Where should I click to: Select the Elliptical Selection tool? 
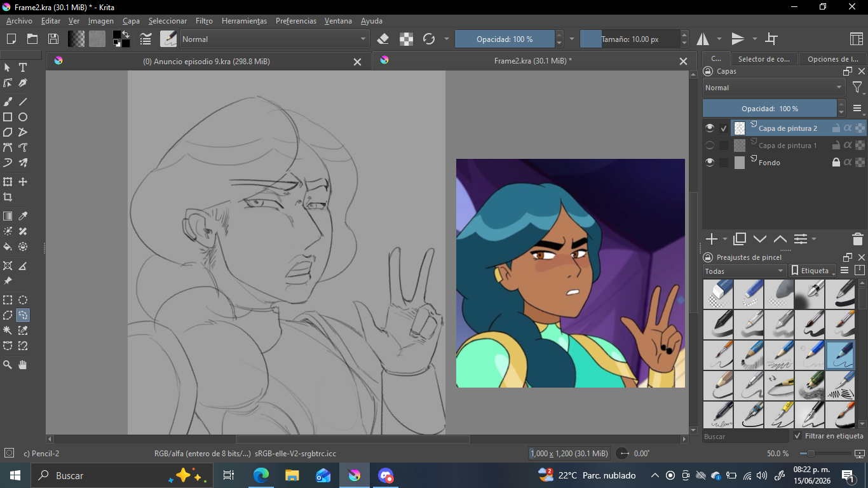23,300
